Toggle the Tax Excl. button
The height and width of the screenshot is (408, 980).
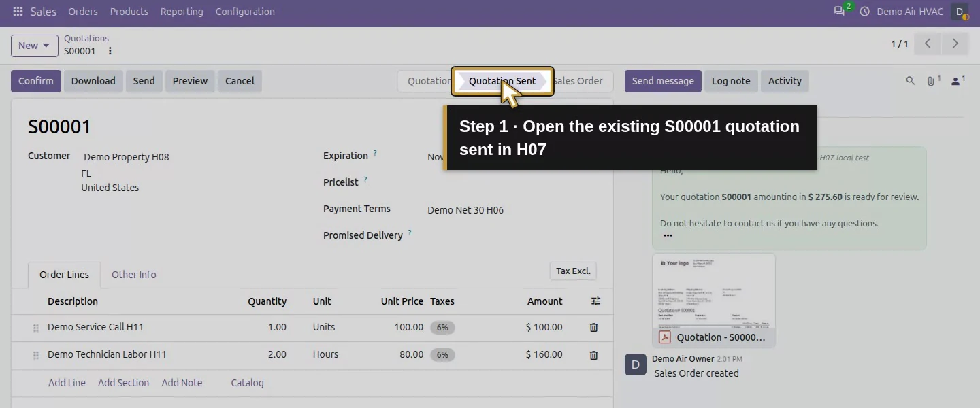pos(573,271)
